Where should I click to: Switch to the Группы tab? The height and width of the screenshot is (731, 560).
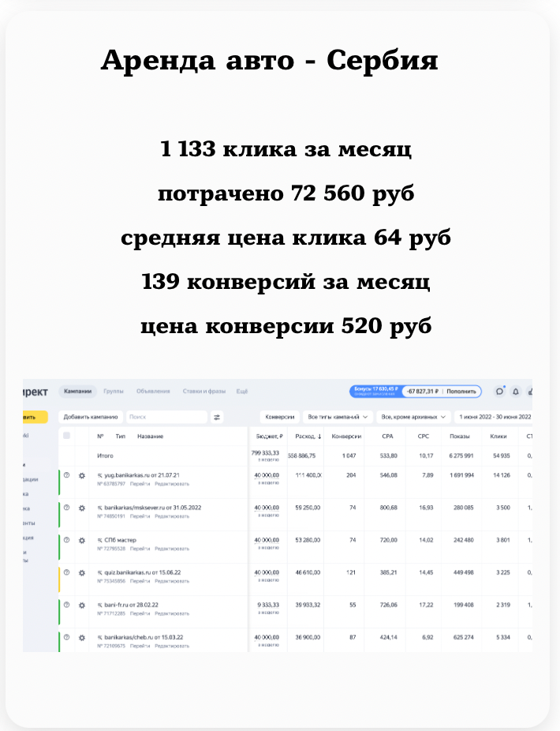tap(114, 392)
